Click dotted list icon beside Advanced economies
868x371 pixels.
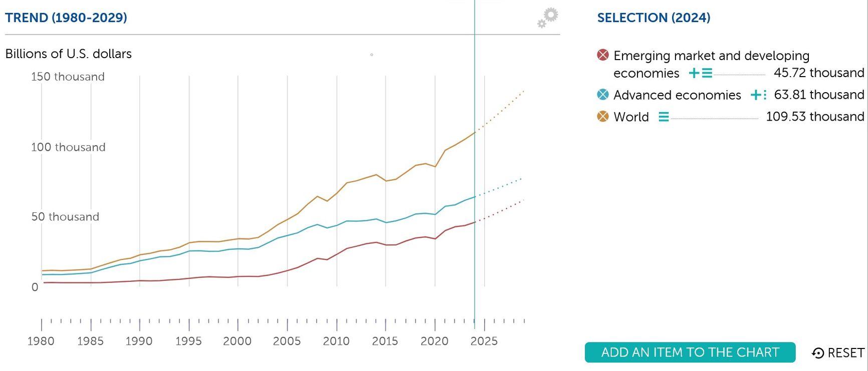click(x=765, y=95)
